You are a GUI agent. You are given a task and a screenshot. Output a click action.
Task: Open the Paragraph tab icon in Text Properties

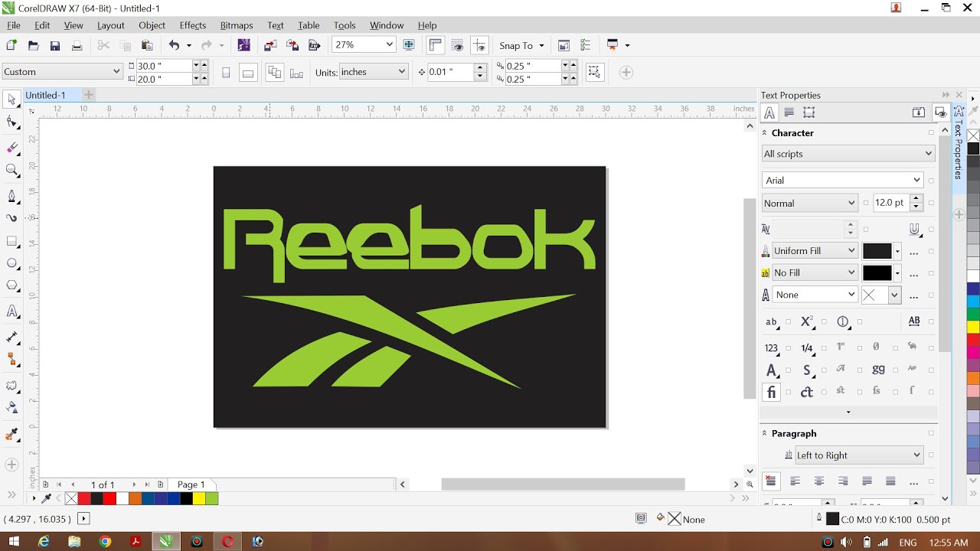789,112
